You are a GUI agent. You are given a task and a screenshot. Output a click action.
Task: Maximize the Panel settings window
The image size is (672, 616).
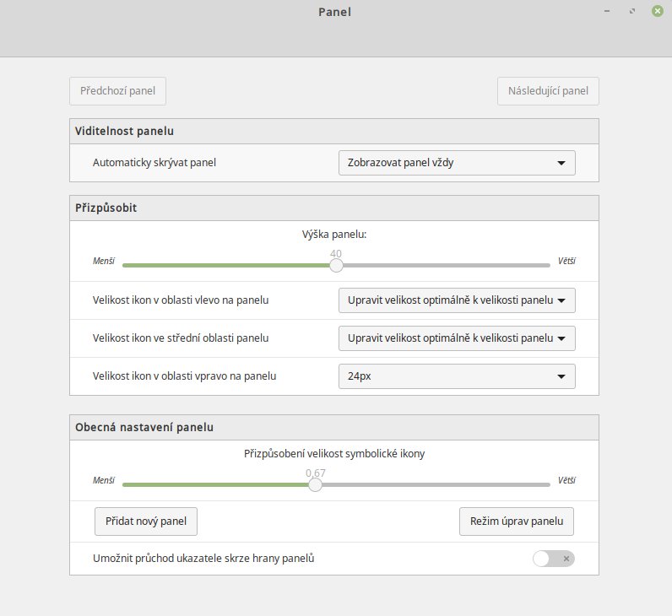point(632,11)
